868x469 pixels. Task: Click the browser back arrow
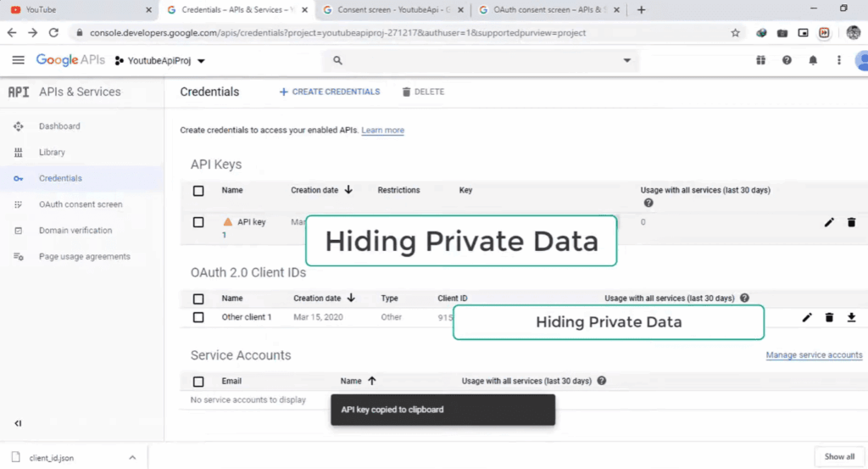point(12,33)
